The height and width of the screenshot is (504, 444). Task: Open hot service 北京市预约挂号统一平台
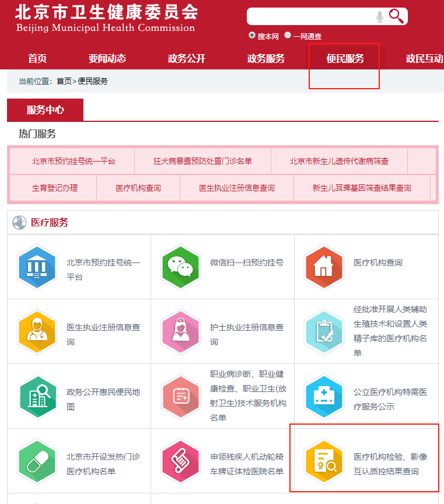(x=74, y=161)
